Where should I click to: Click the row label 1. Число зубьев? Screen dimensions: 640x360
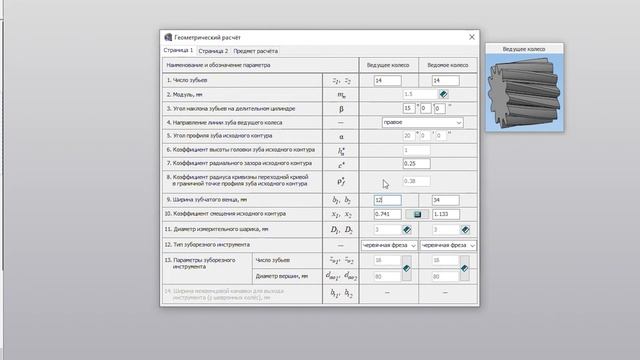coord(187,80)
